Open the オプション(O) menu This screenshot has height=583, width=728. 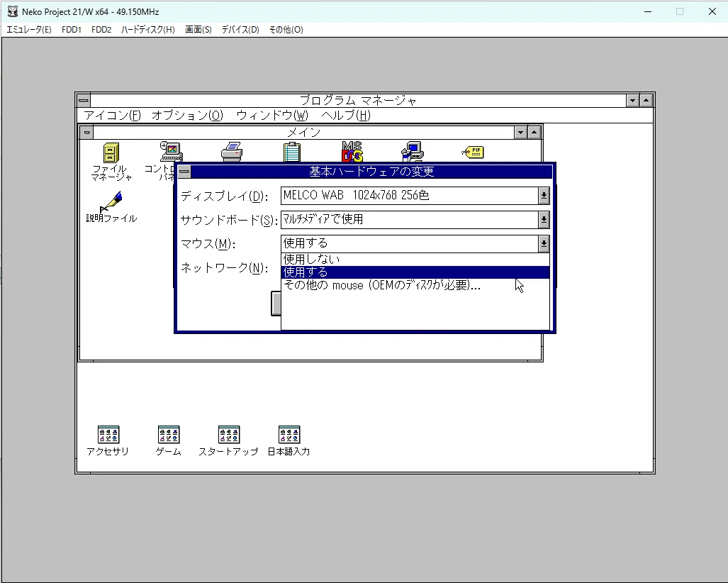[x=188, y=115]
